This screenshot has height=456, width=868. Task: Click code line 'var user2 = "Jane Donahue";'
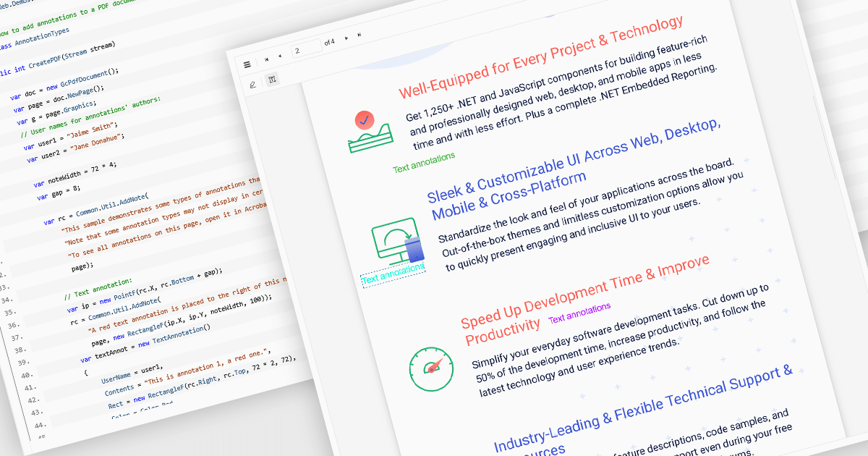click(x=75, y=147)
